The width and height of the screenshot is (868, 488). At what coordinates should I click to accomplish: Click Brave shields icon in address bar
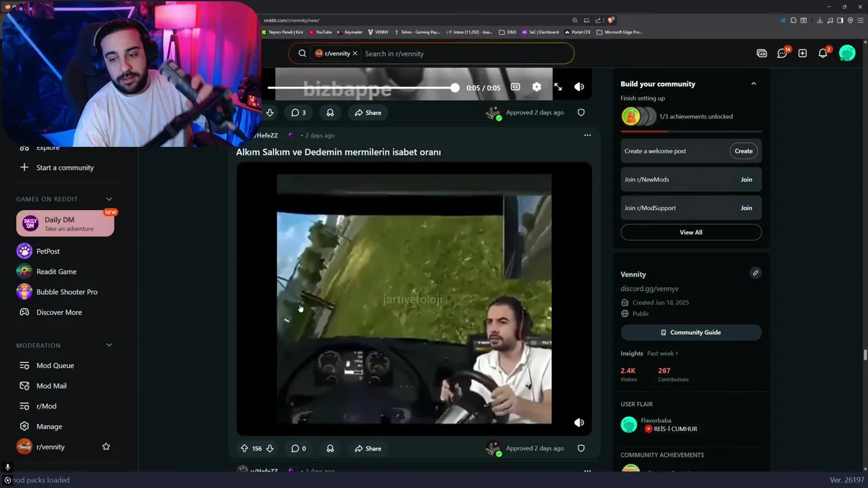coord(611,20)
